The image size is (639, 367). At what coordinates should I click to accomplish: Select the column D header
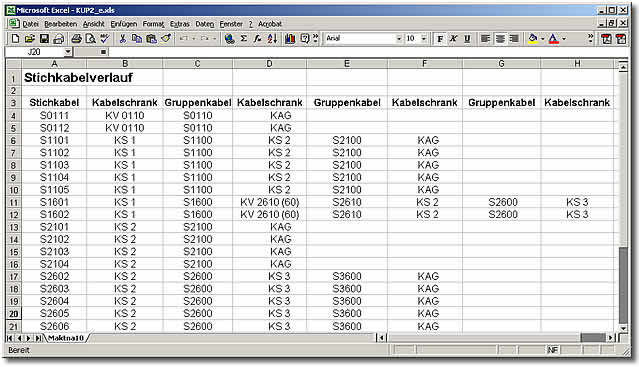pos(269,64)
